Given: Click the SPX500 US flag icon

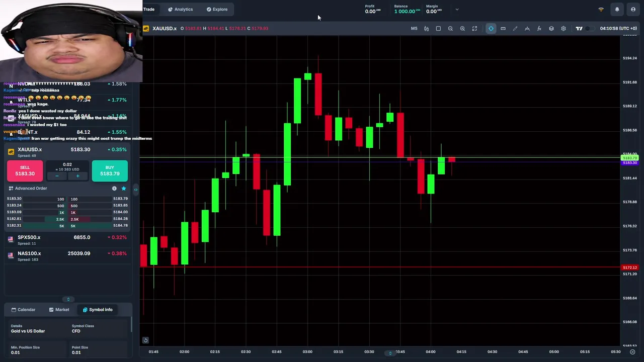Looking at the screenshot, I should coord(11,239).
